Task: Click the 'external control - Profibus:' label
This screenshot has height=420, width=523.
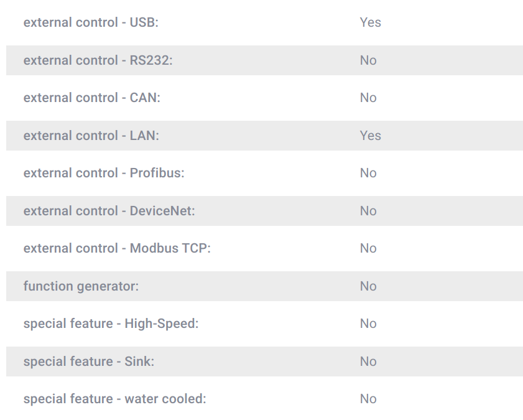Action: [x=104, y=173]
